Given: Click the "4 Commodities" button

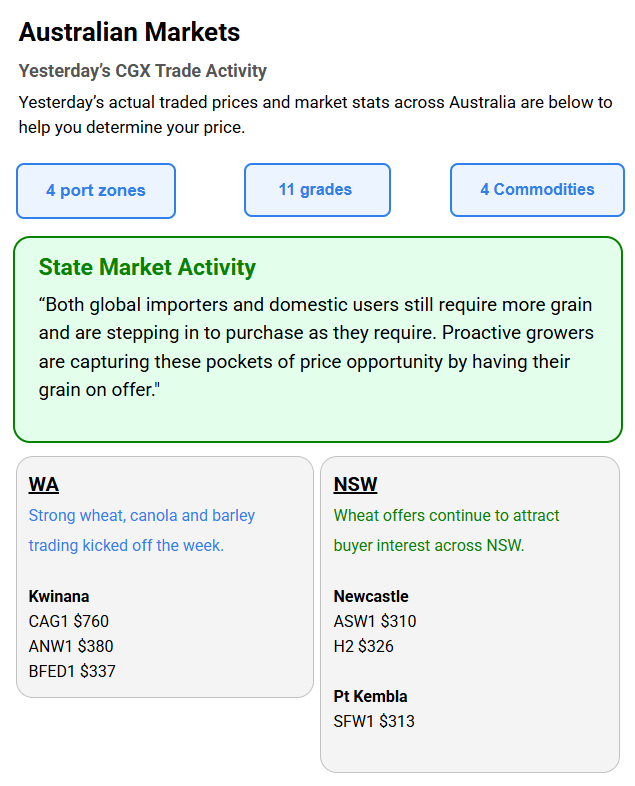Looking at the screenshot, I should click(x=538, y=190).
